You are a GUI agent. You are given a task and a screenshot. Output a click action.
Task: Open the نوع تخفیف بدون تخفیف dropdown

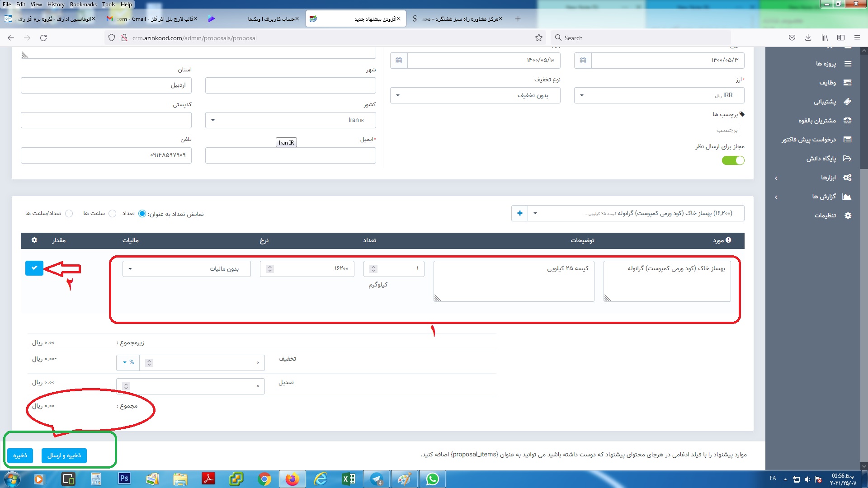(x=475, y=95)
